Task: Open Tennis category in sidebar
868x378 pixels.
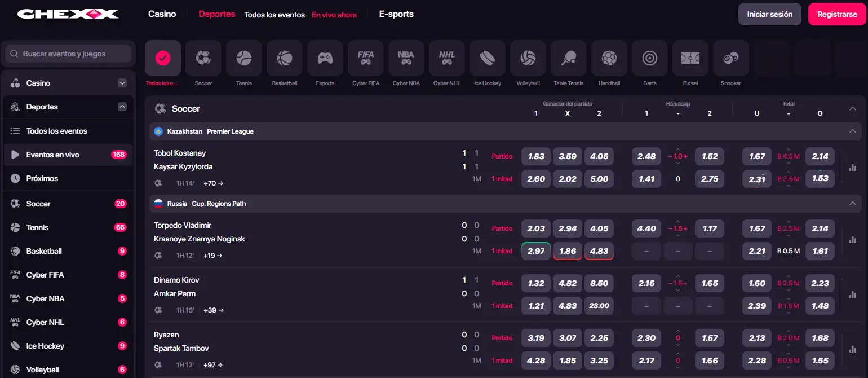Action: click(x=68, y=227)
